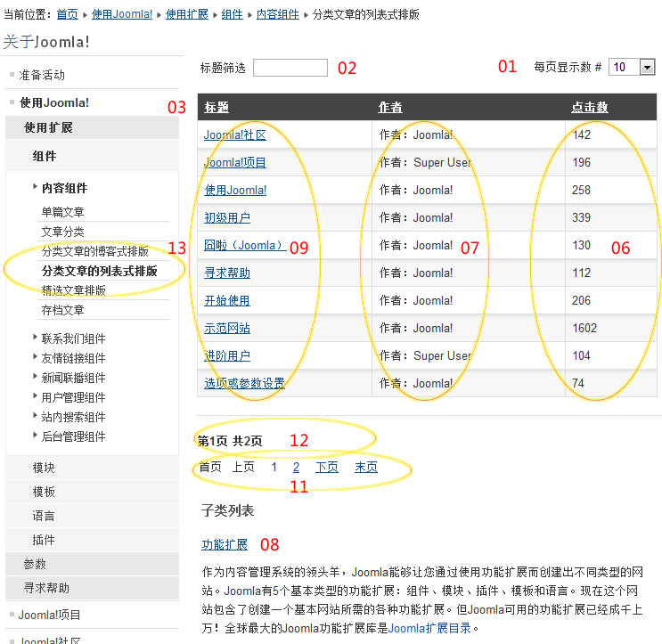Viewport: 662px width, 644px height.
Task: Go to pagination page 2
Action: tap(296, 467)
